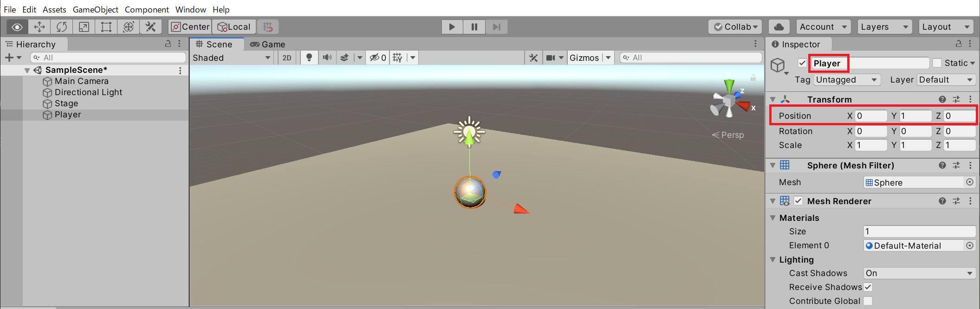This screenshot has width=980, height=309.
Task: Open the Cast Shadows dropdown
Action: coord(919,273)
